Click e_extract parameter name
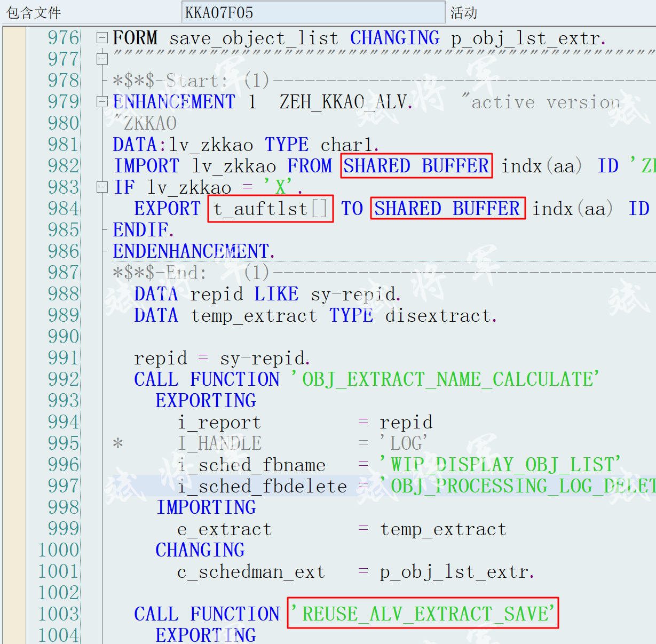This screenshot has height=644, width=656. tap(224, 529)
